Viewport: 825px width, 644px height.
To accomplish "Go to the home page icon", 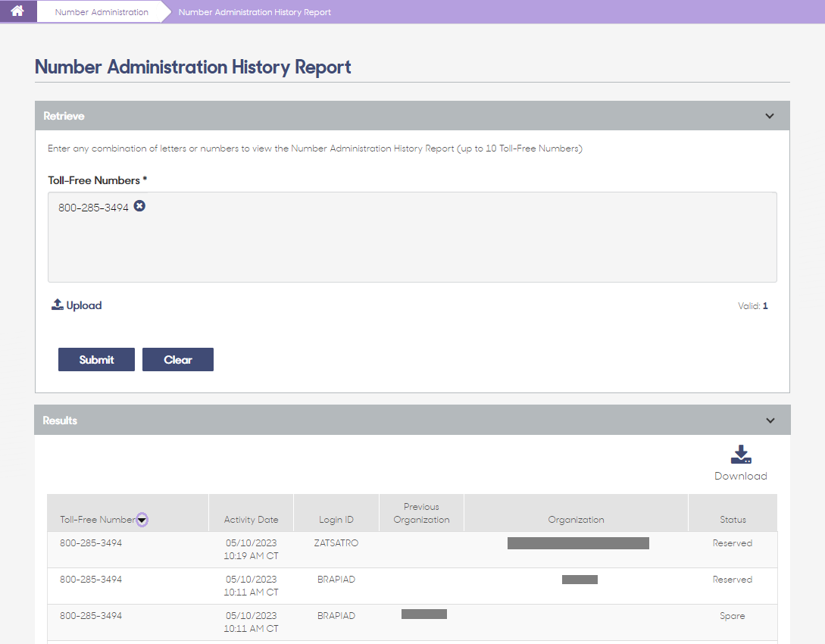I will click(17, 11).
